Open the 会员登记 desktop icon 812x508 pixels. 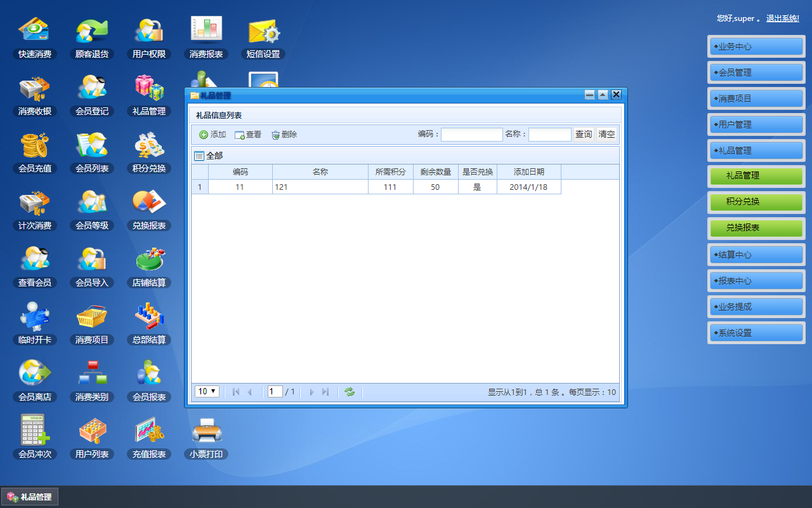[92, 95]
